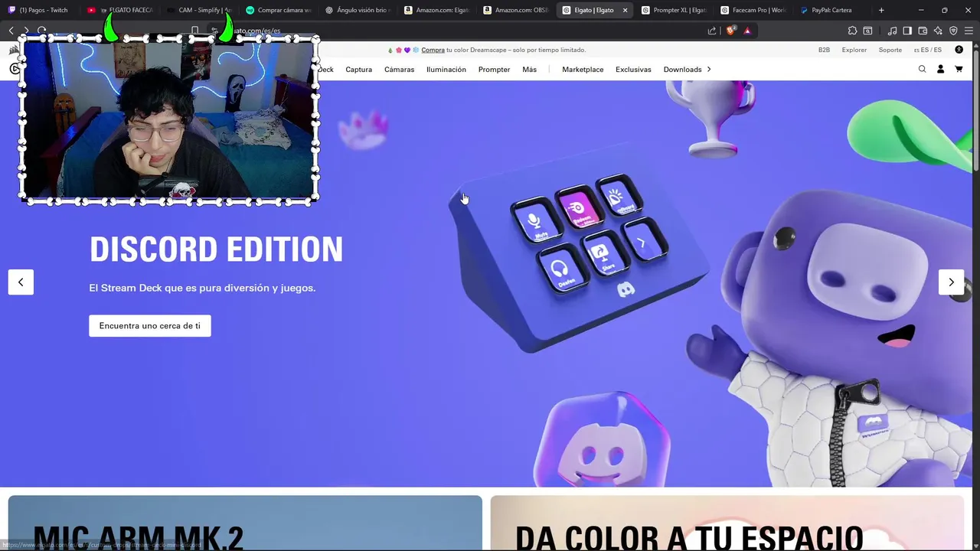Screen dimensions: 980x551
Task: Click the Brave Rewards triangle icon
Action: pyautogui.click(x=747, y=31)
